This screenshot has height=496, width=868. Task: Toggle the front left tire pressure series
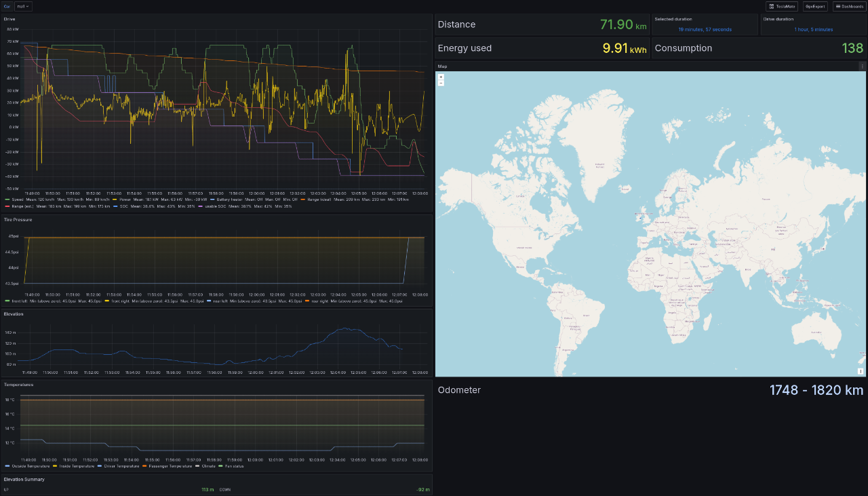coord(21,300)
